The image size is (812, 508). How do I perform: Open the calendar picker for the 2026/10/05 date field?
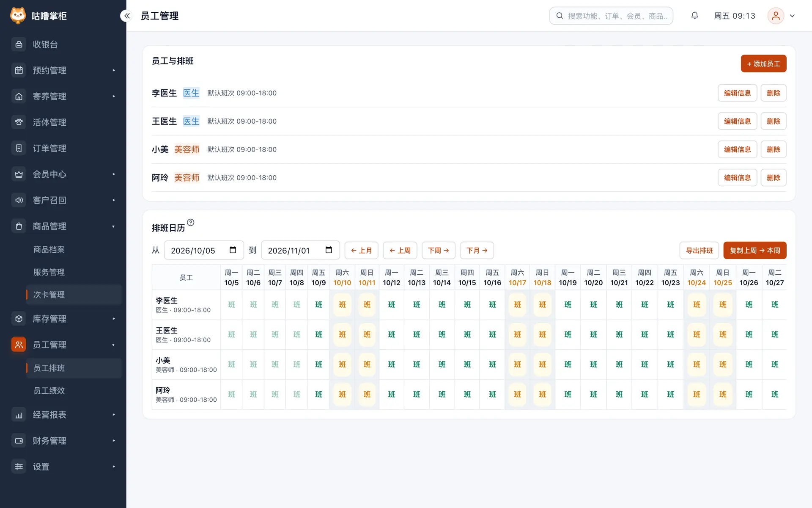[x=233, y=250]
